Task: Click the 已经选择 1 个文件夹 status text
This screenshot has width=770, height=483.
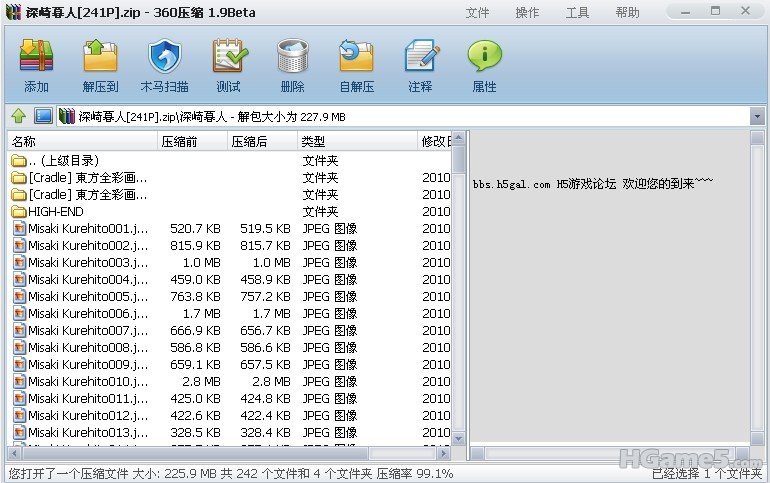Action: pos(707,473)
